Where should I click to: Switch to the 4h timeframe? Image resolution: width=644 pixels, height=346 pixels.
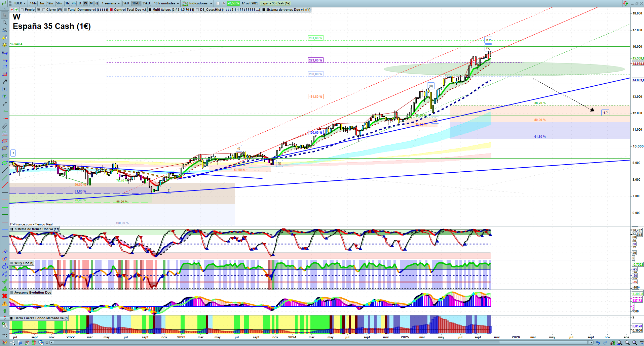point(74,3)
